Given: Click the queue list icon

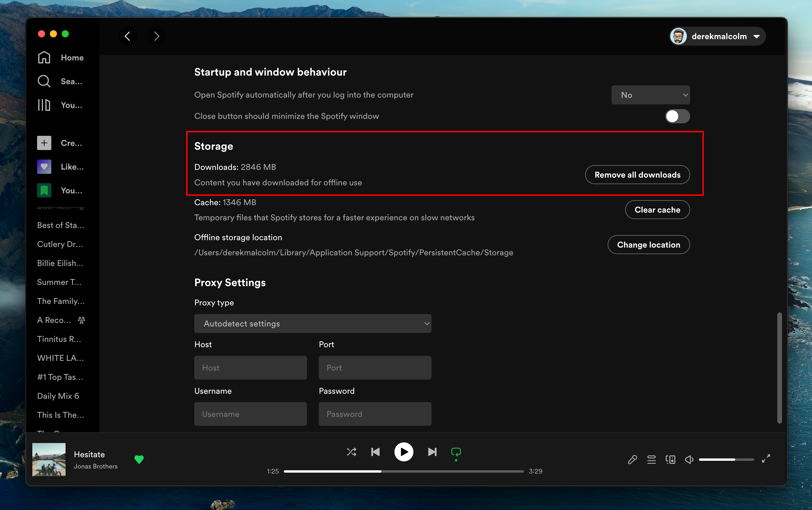Looking at the screenshot, I should click(x=651, y=460).
